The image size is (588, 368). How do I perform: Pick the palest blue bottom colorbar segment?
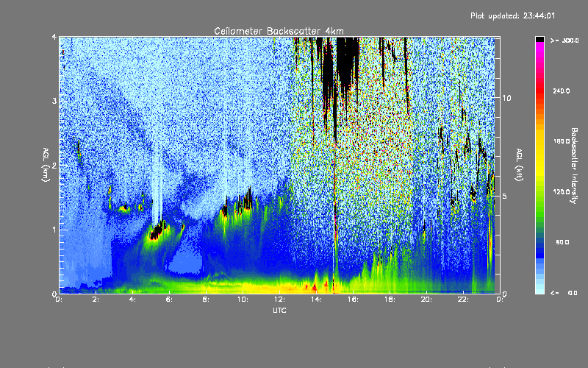(539, 291)
